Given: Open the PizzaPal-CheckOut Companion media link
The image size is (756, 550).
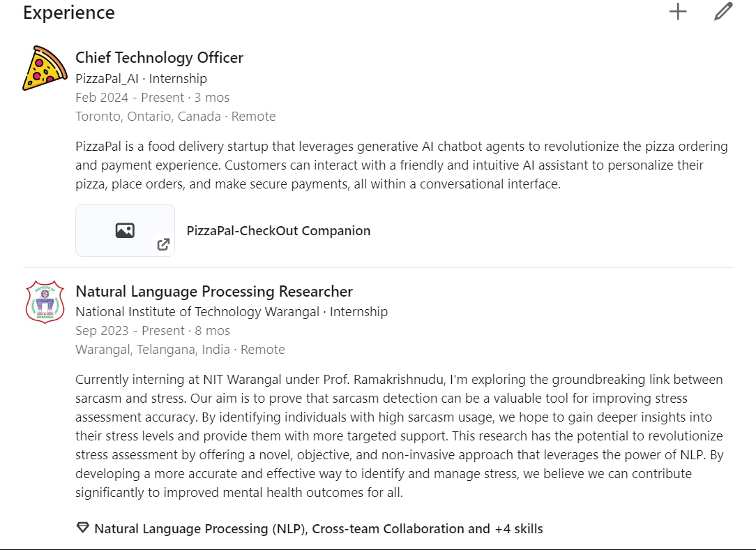Looking at the screenshot, I should coord(278,230).
